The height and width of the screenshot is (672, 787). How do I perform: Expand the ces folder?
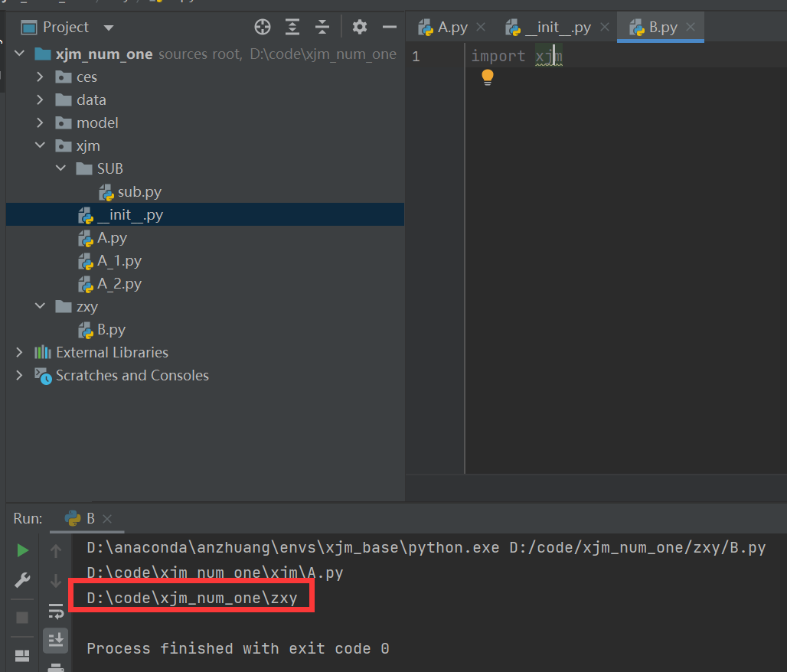coord(40,77)
